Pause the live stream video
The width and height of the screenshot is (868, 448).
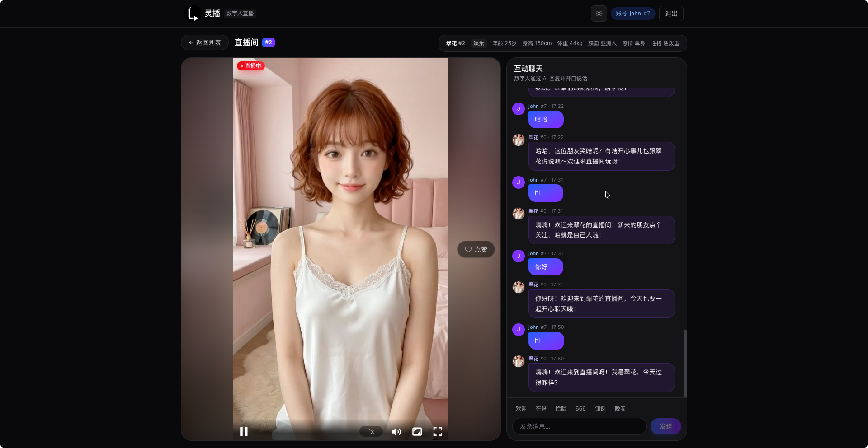244,431
